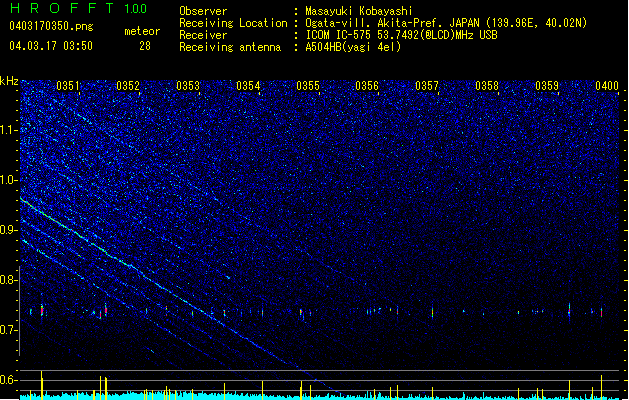Click the 1.0 kHz frequency label
Image resolution: width=629 pixels, height=400 pixels.
click(9, 181)
